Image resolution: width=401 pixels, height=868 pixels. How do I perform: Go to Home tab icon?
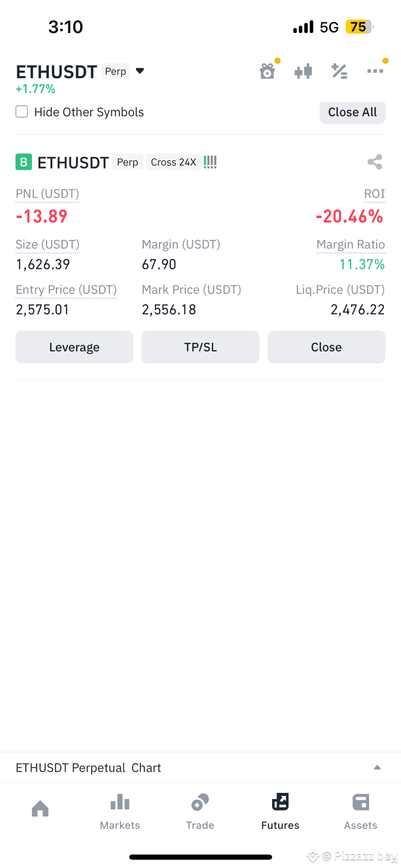(40, 808)
